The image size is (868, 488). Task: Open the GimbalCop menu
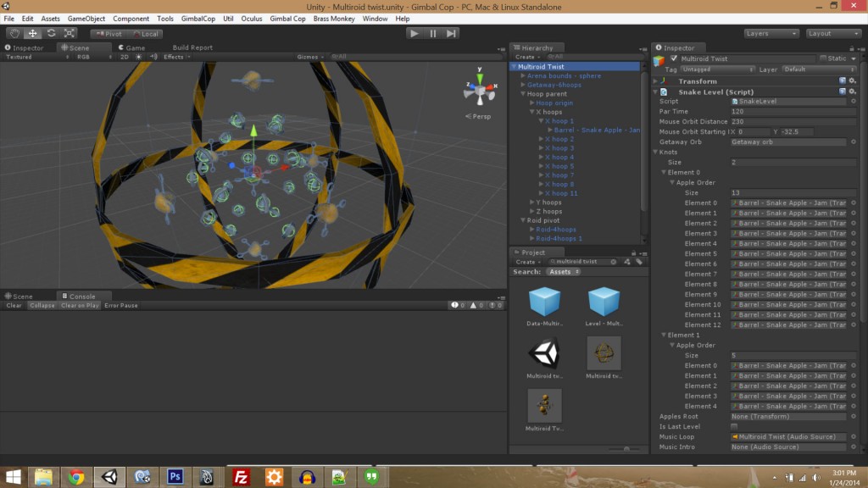coord(198,19)
